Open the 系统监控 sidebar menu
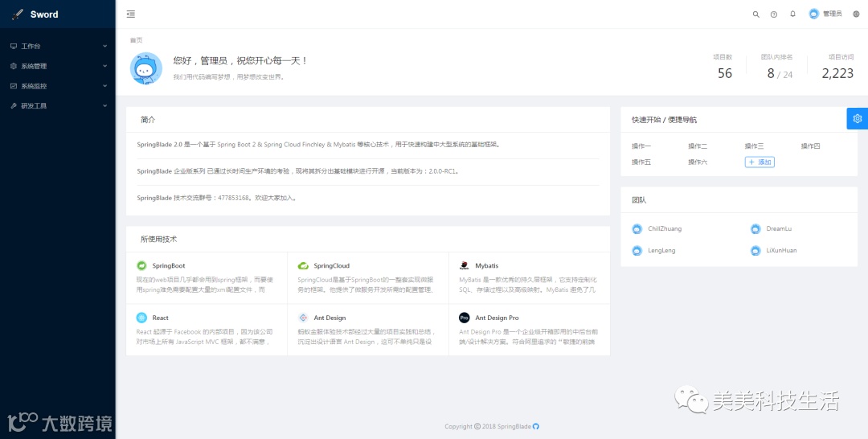868x439 pixels. (x=58, y=86)
